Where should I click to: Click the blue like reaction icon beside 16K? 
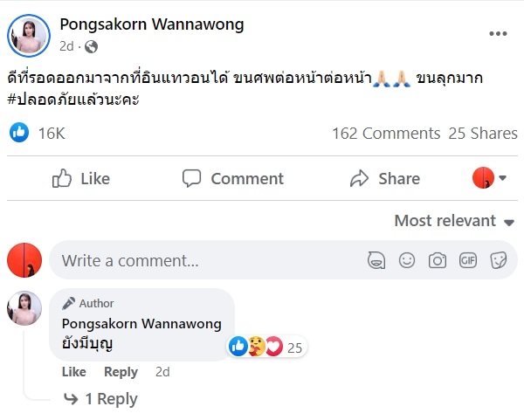click(x=19, y=133)
